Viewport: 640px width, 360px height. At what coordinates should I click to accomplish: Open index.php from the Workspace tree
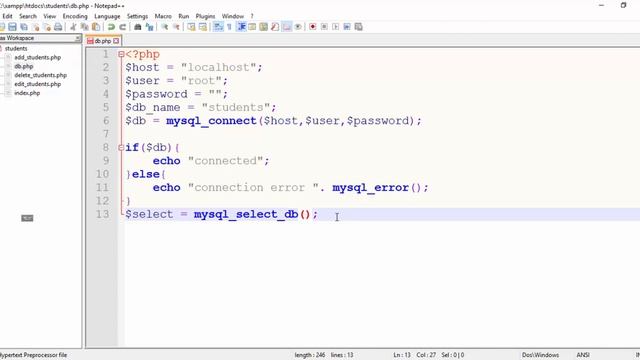tap(27, 93)
